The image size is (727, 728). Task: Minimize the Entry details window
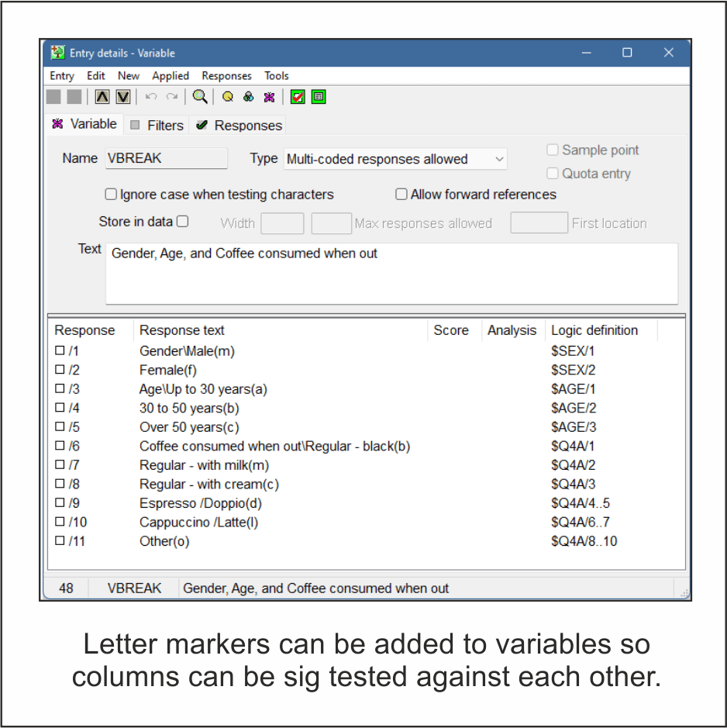(587, 53)
